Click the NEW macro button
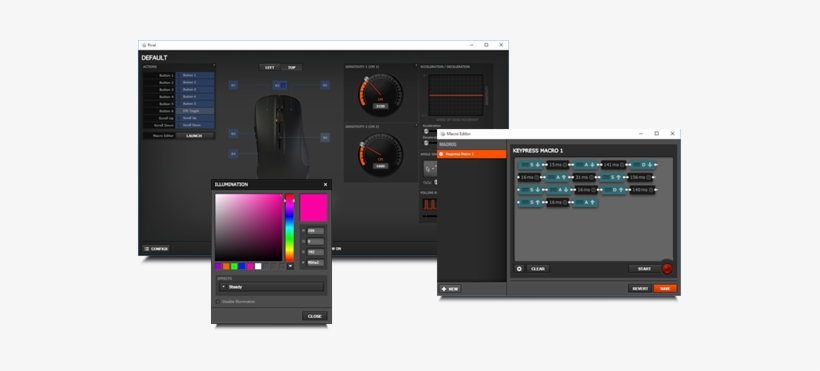 point(450,289)
